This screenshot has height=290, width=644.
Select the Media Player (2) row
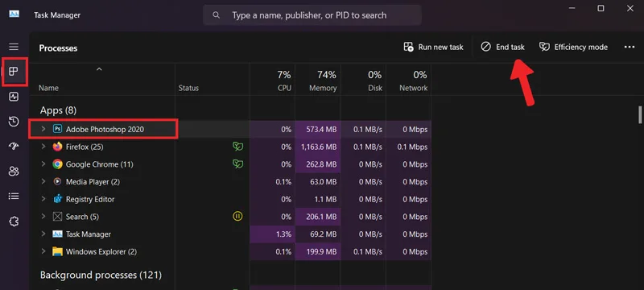230,181
